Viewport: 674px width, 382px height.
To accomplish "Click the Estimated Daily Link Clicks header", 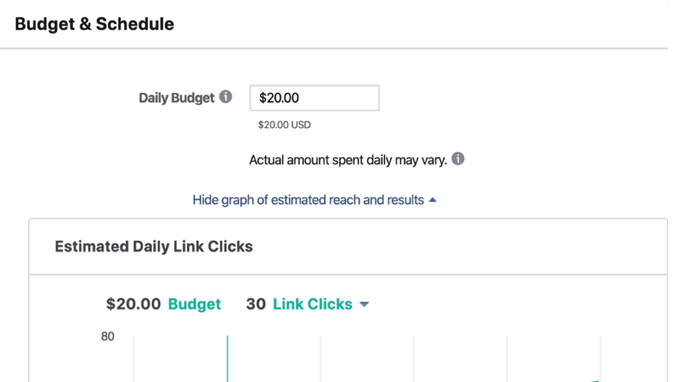I will click(x=154, y=246).
